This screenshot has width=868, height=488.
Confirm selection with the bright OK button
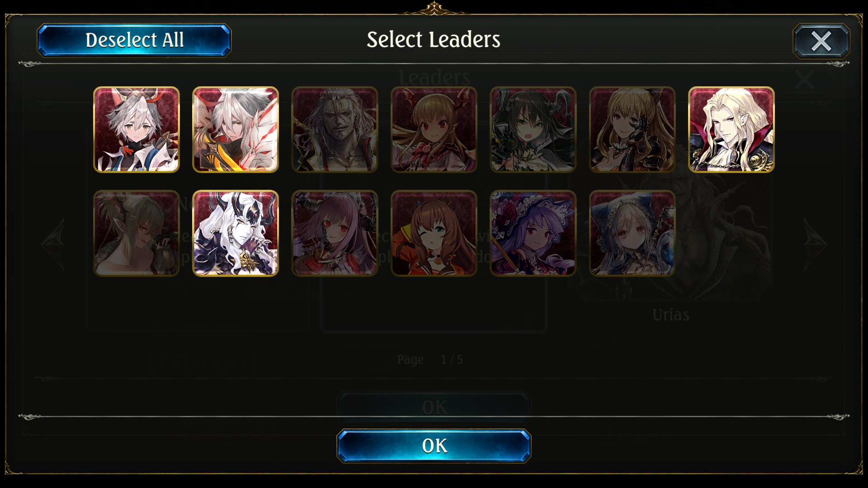(434, 446)
